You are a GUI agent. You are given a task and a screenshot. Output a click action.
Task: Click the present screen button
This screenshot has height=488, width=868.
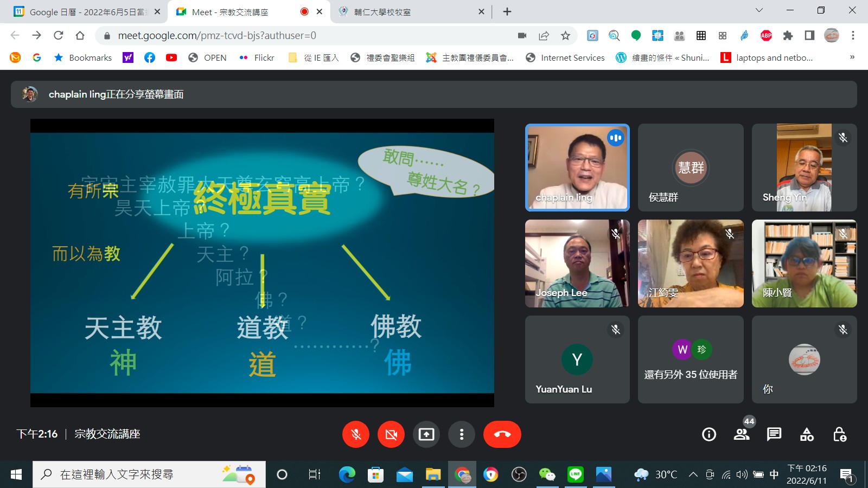coord(426,434)
